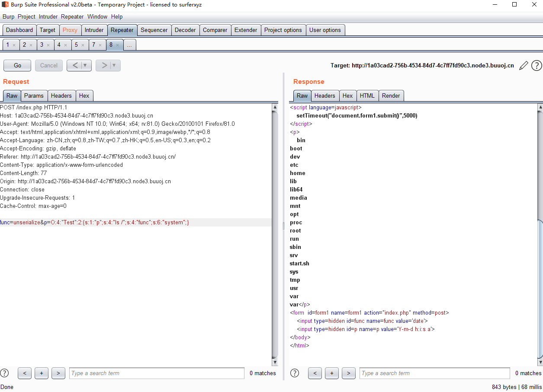
Task: Go to next match in response search
Action: tap(349, 373)
